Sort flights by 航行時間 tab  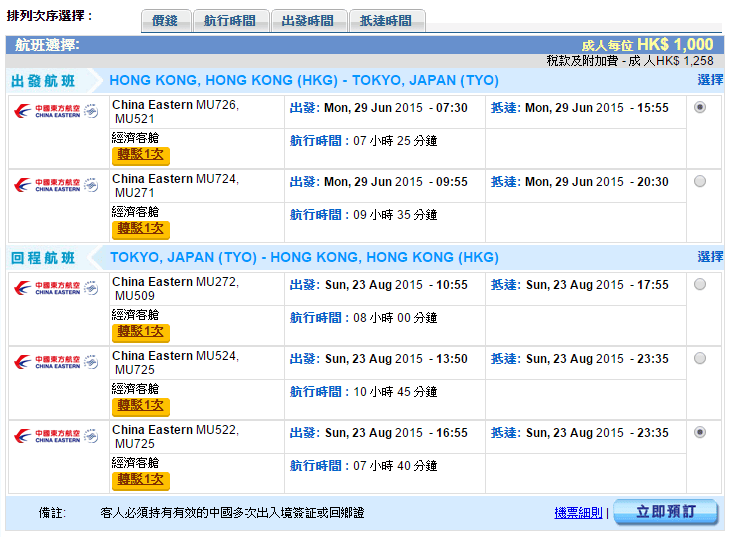click(x=229, y=21)
